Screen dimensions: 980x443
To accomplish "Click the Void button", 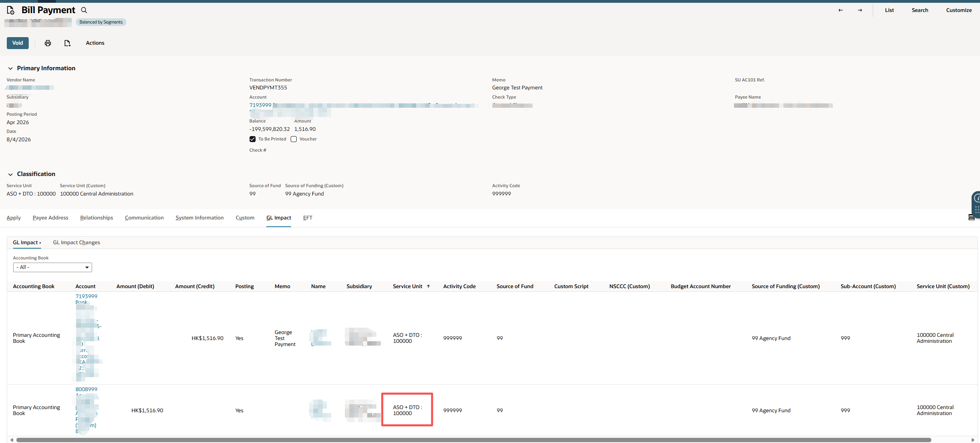I will (18, 43).
